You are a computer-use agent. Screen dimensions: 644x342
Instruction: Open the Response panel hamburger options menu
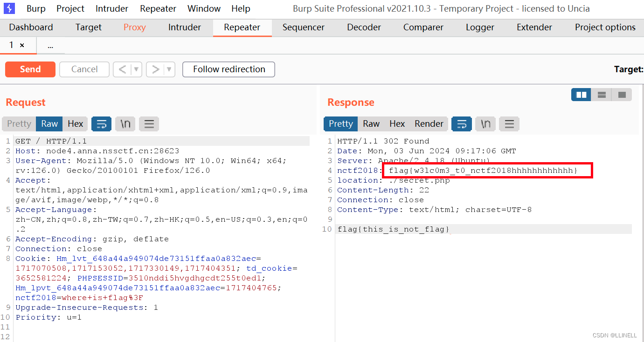point(509,123)
